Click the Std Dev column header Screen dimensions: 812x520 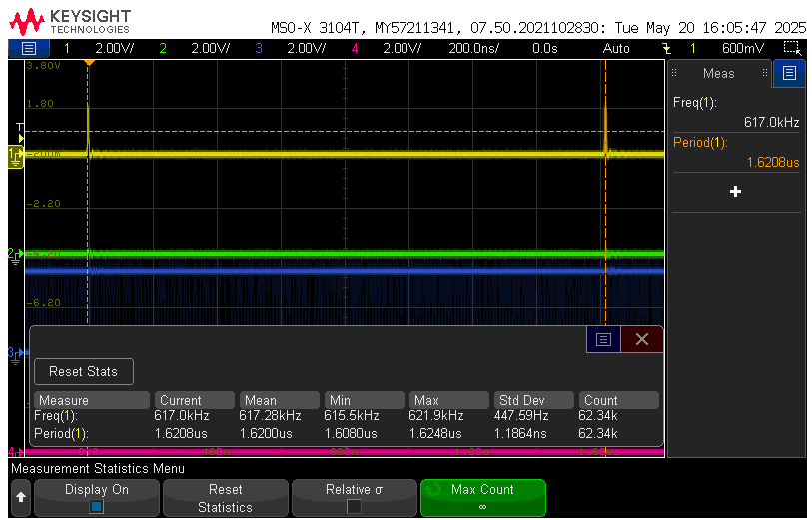[x=534, y=400]
